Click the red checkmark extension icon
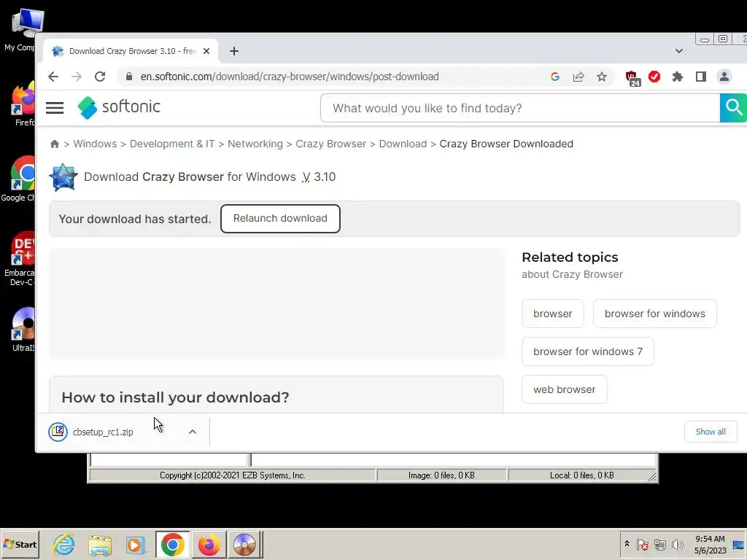Image resolution: width=747 pixels, height=560 pixels. (x=654, y=77)
